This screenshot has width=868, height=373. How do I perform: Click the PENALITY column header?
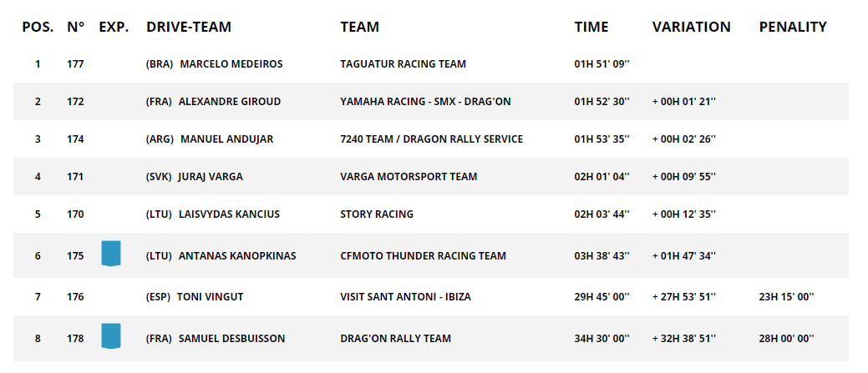point(793,27)
